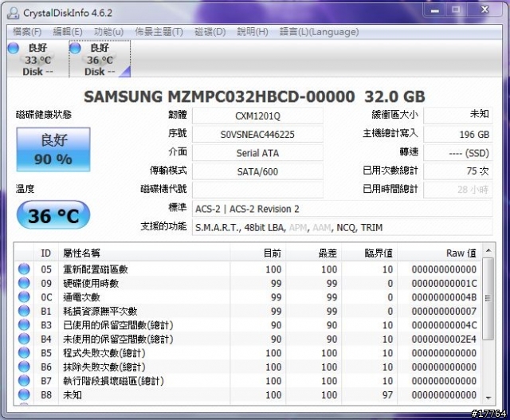The height and width of the screenshot is (420, 510).
Task: Select the row 未使用的保留空間數(總計)
Action: 248,339
